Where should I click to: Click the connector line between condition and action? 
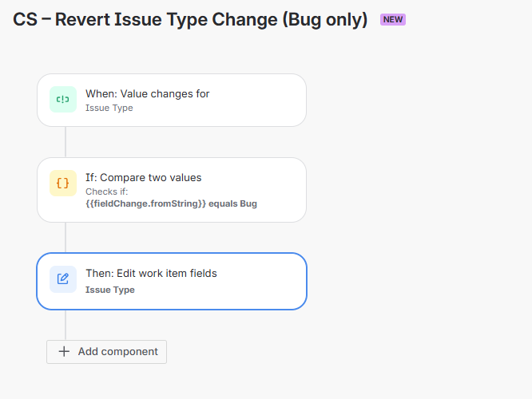click(66, 237)
